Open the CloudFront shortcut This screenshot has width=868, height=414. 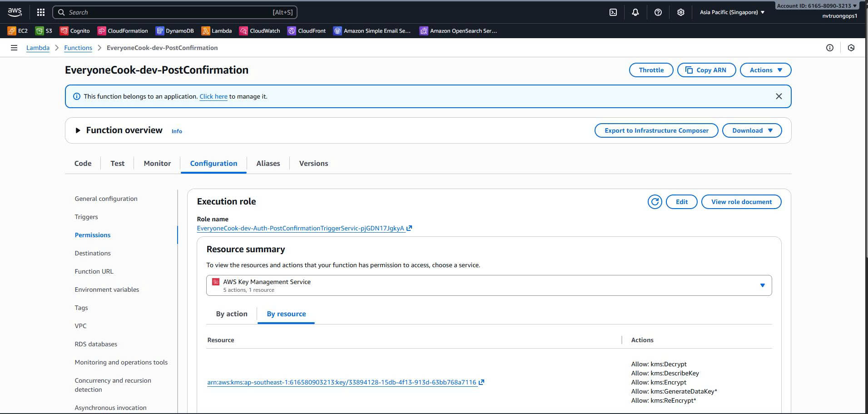tap(307, 31)
